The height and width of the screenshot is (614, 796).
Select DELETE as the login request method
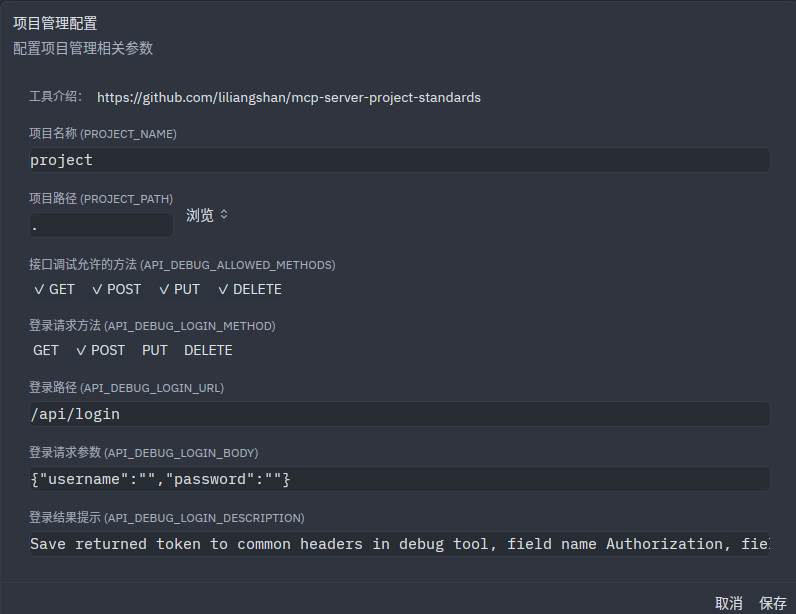(x=208, y=350)
